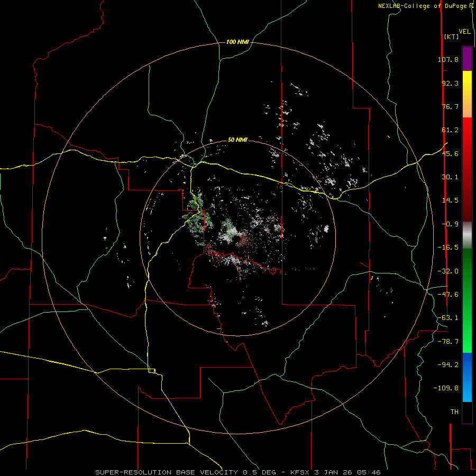Click the 50 NMI range ring label
The image size is (476, 476).
[x=237, y=140]
